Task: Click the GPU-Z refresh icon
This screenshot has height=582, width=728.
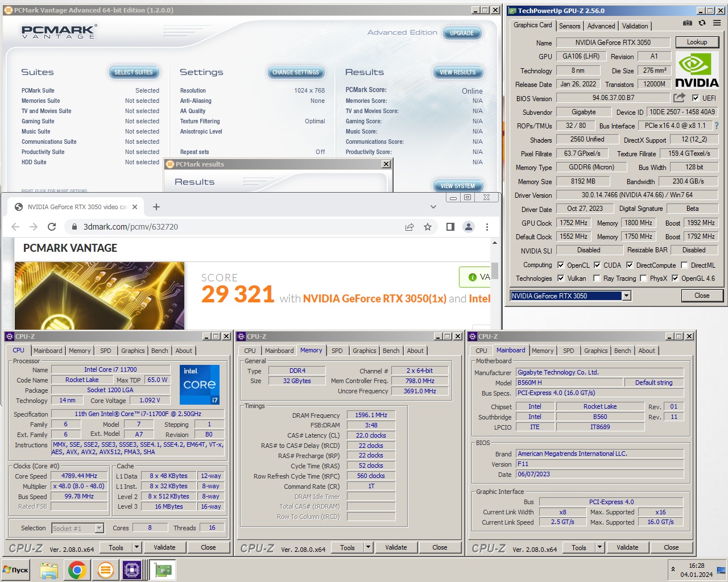Action: pyautogui.click(x=702, y=23)
